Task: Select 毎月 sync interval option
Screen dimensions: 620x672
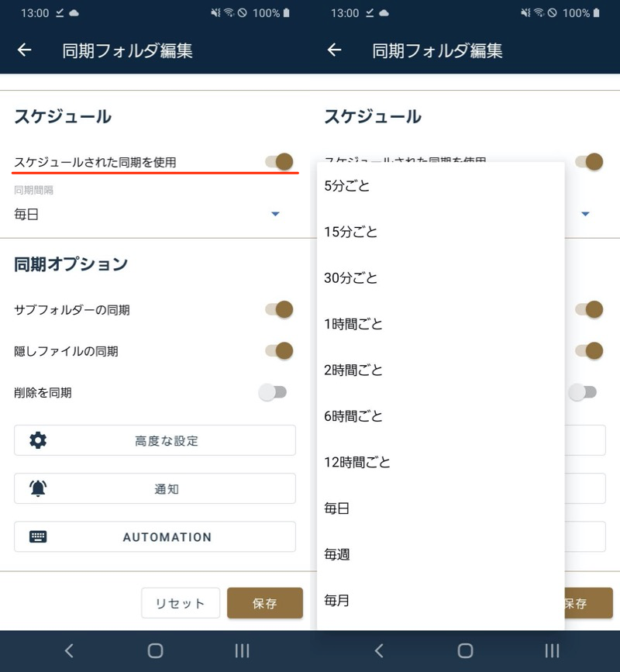Action: (x=337, y=600)
